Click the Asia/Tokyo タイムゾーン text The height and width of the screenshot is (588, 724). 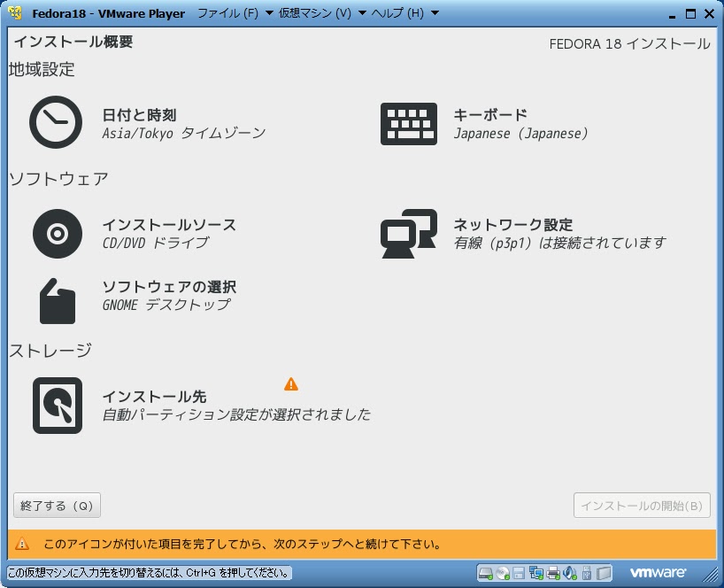coord(184,134)
